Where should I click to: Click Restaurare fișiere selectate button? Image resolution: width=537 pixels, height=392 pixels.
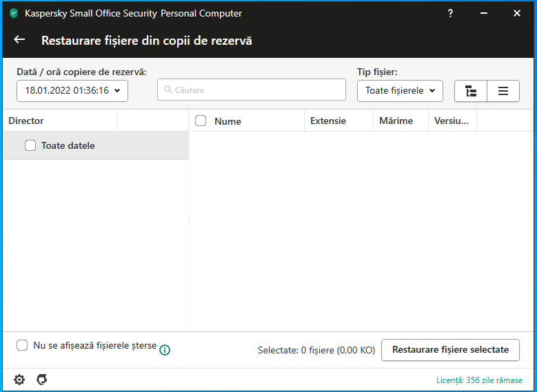click(x=450, y=349)
